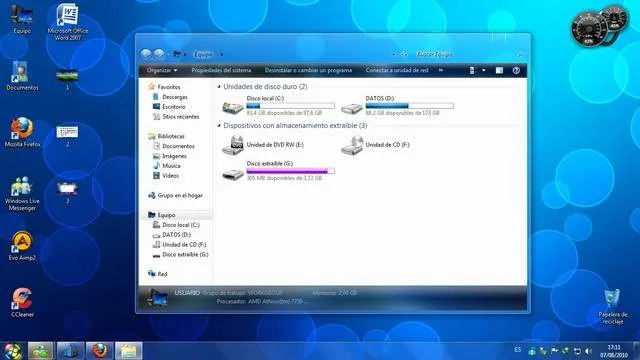Select Descargas under Favoritos
The image size is (640, 360).
(170, 97)
